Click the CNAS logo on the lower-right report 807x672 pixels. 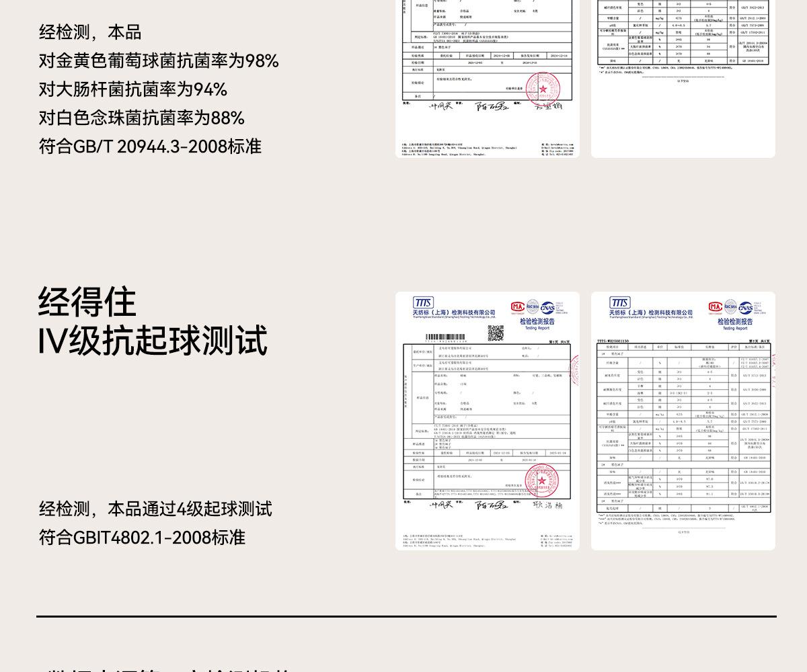(745, 308)
